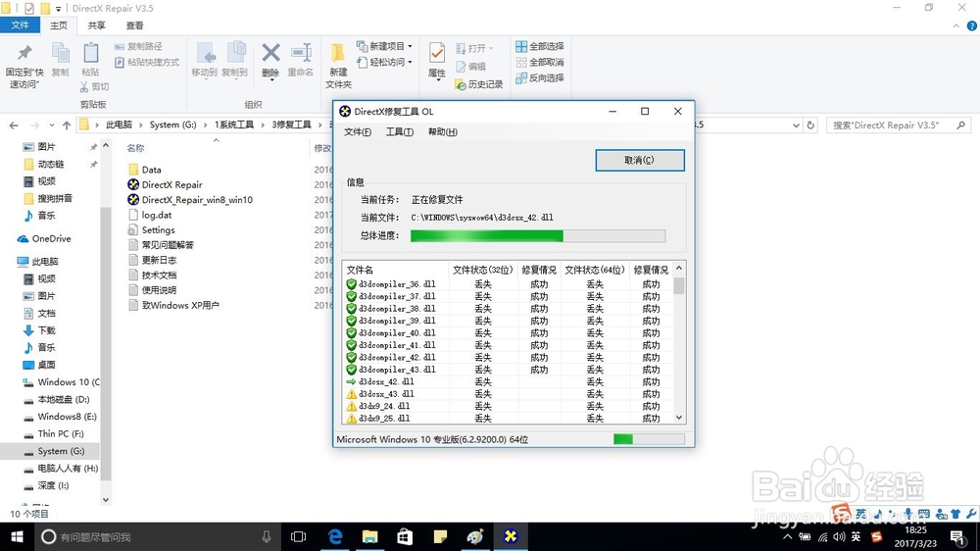Switch to the Share ribbon tab

[x=96, y=25]
